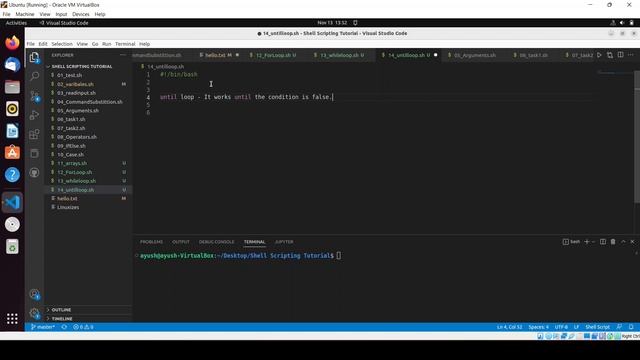Maximize the terminal panel size
Screen dimensions: 640x360
tap(623, 242)
